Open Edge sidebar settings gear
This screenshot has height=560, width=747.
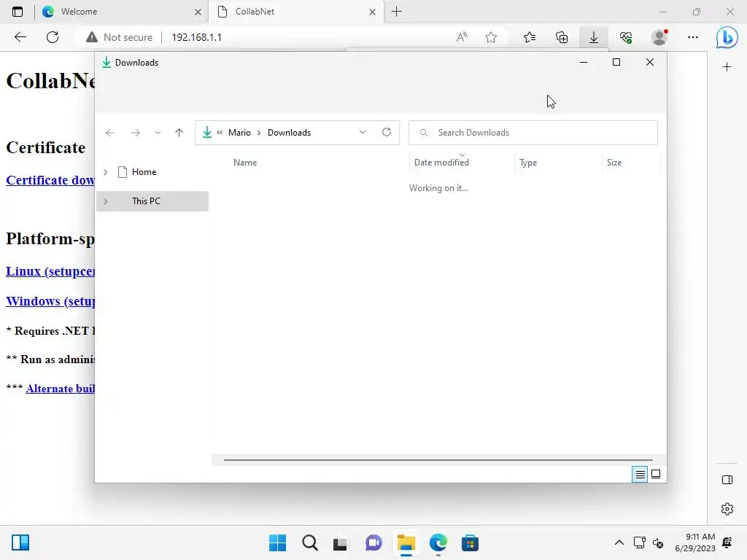pos(727,508)
